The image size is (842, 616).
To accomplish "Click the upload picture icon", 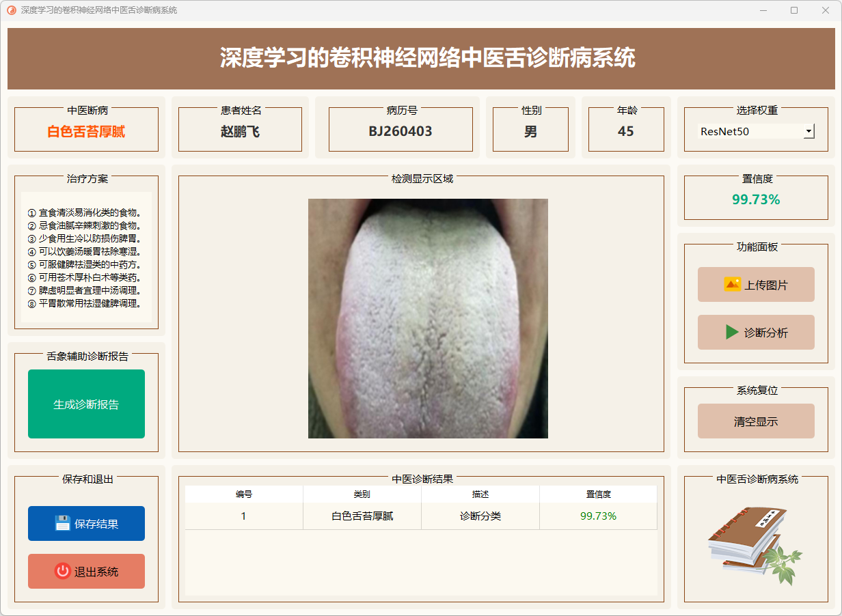I will [732, 285].
